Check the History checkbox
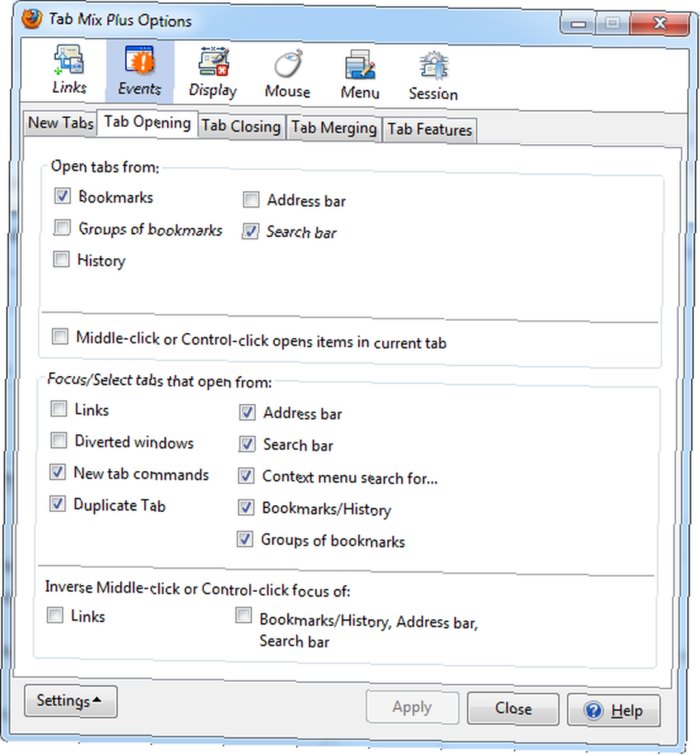700x755 pixels. pyautogui.click(x=61, y=259)
